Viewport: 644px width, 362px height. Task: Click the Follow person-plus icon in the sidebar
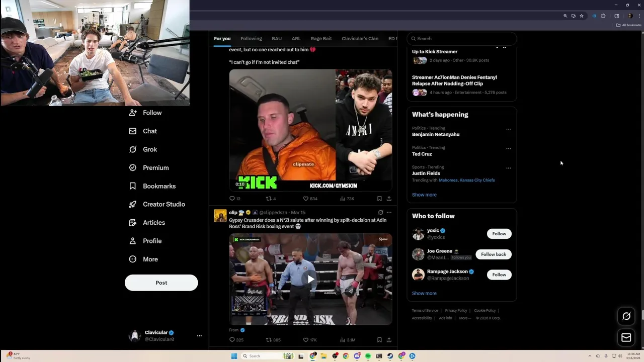pos(133,113)
